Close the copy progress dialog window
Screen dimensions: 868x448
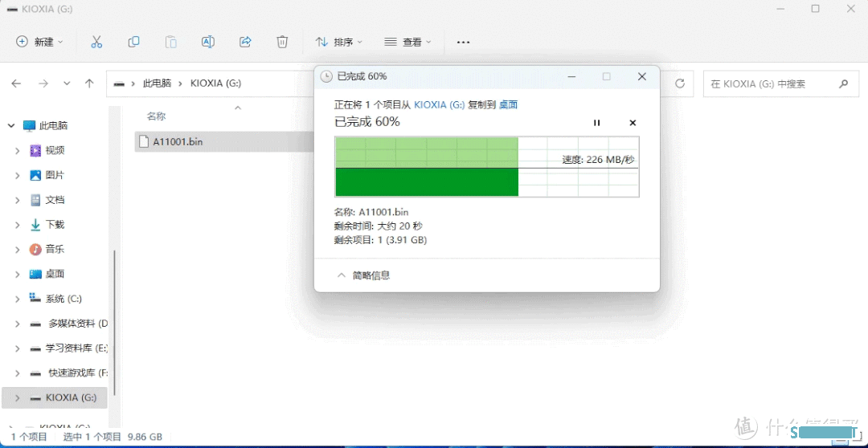click(x=642, y=76)
